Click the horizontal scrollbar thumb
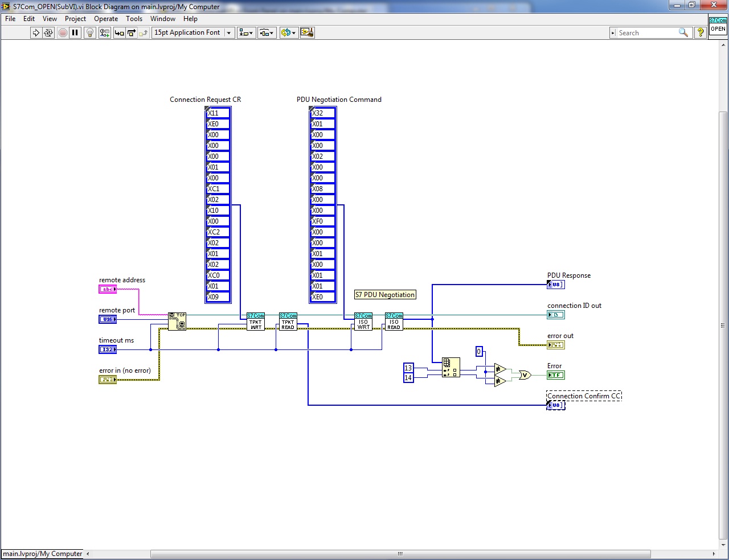 (400, 554)
